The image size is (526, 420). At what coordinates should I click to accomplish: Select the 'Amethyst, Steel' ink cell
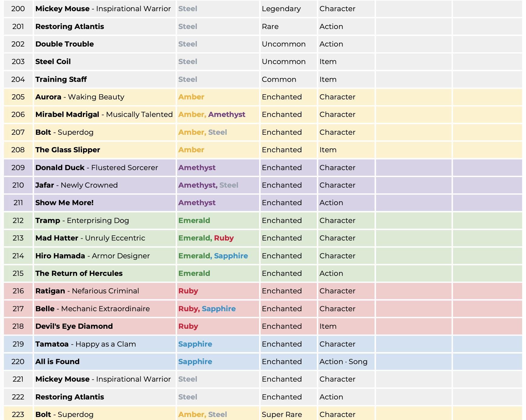click(218, 185)
